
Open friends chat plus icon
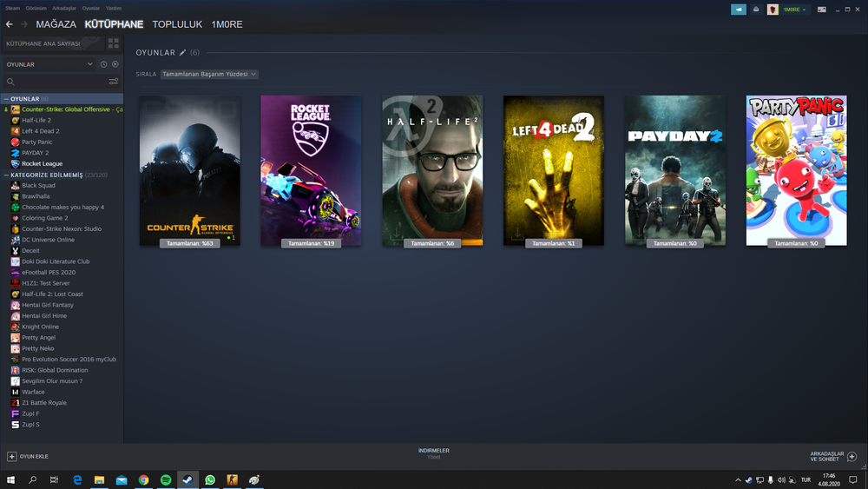click(852, 456)
